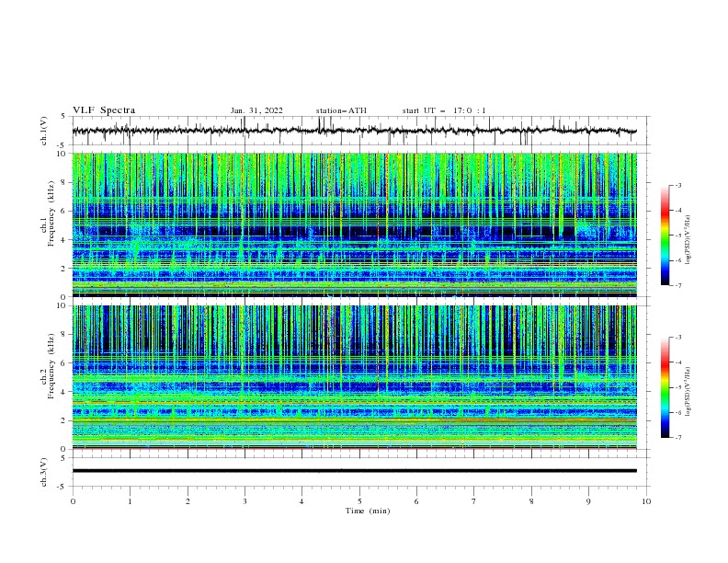
Task: Click the log(PSD) label of the ch.1 color bar
Action: 688,240
